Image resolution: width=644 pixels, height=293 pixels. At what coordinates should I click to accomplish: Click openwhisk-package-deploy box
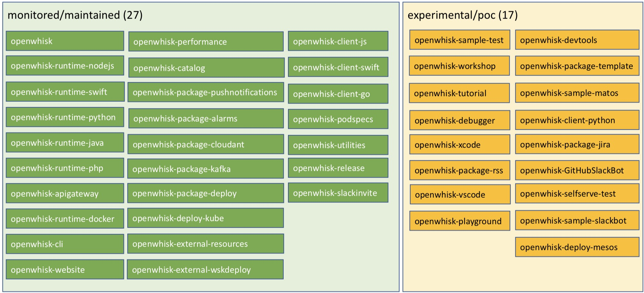[205, 193]
